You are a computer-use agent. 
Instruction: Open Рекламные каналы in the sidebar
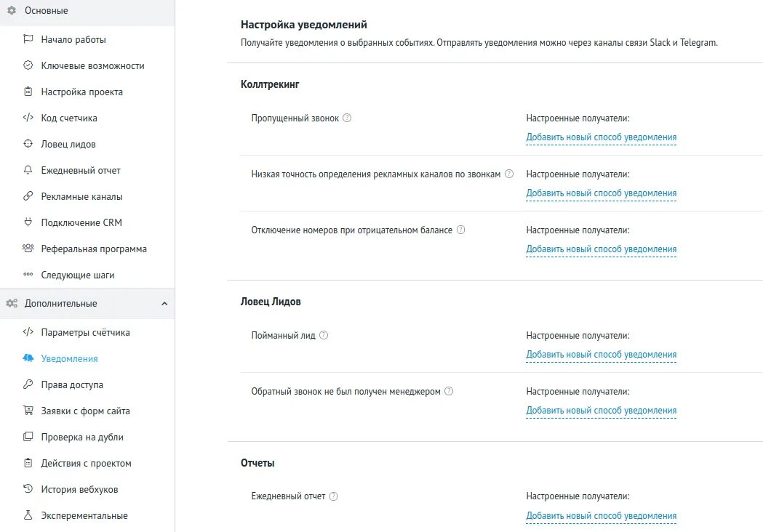click(x=81, y=196)
